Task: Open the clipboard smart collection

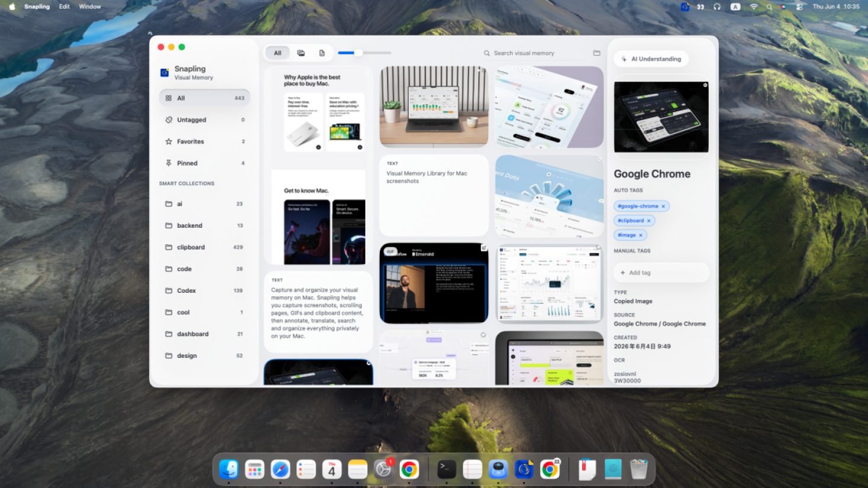Action: 205,247
